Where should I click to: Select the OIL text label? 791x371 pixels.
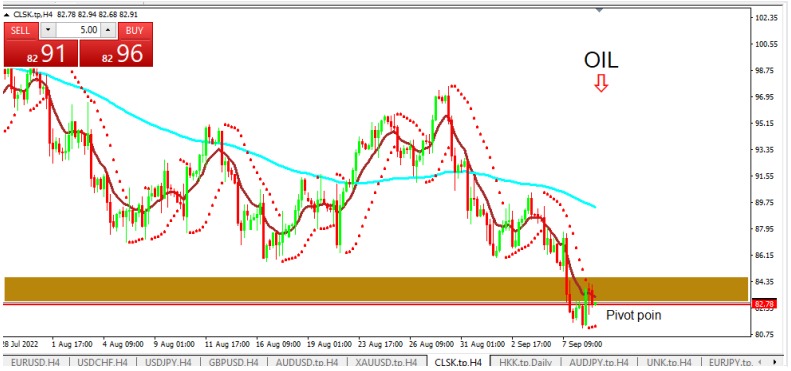[601, 61]
